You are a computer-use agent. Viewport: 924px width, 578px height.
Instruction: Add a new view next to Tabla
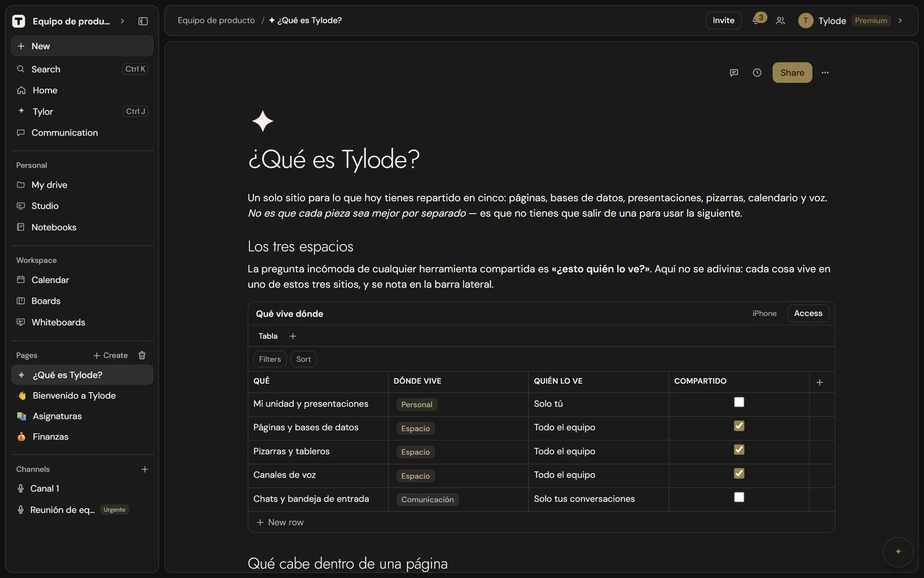click(293, 337)
